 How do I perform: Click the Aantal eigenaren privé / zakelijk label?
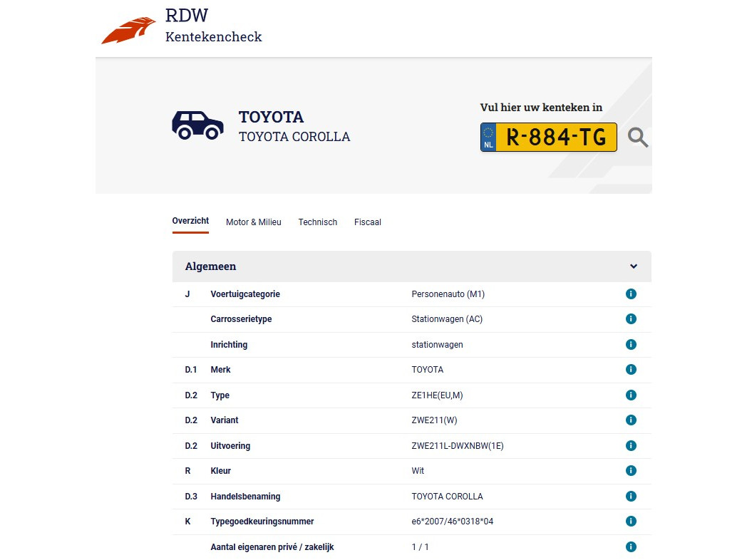[x=272, y=546]
